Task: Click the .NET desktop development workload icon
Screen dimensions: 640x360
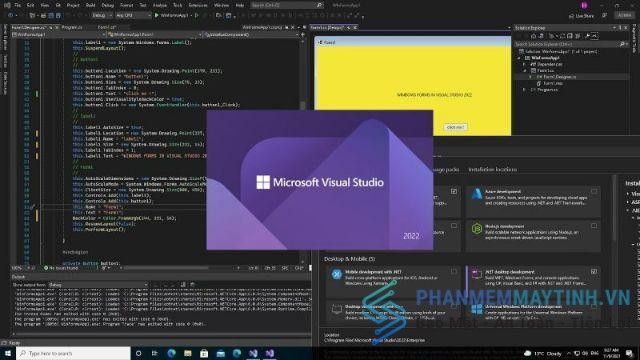Action: [x=476, y=274]
